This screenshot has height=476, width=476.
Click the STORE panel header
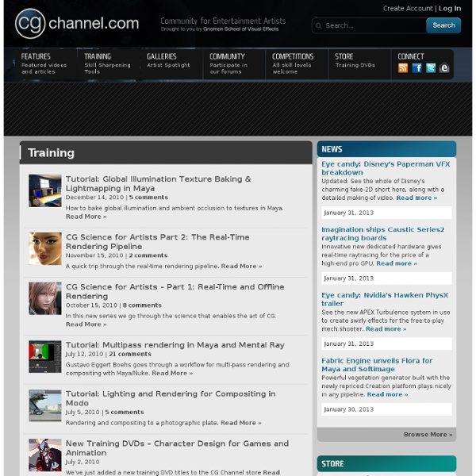coord(386,463)
